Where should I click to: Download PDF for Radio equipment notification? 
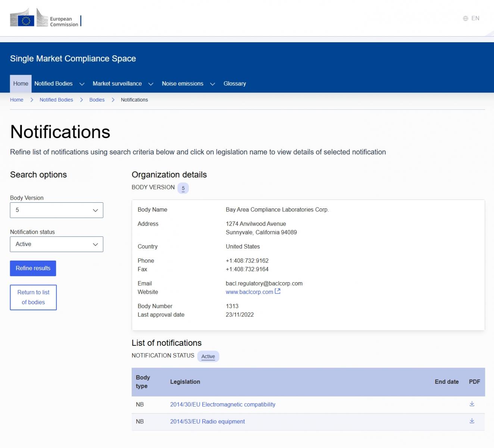[x=472, y=421]
